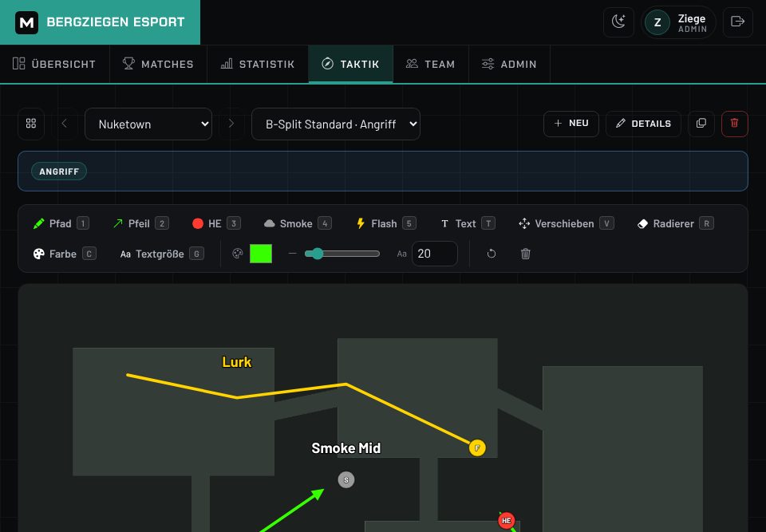This screenshot has width=766, height=532.
Task: Go to previous map with left chevron
Action: [x=65, y=124]
